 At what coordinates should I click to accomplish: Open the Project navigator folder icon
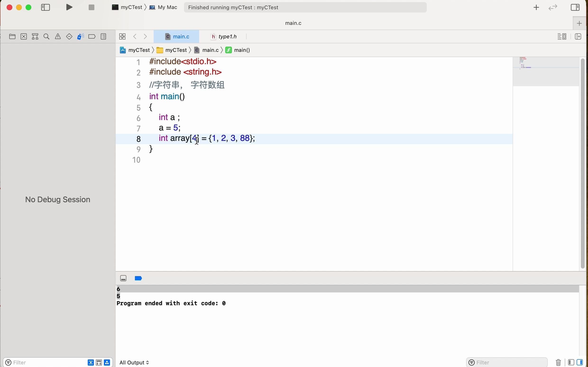12,37
